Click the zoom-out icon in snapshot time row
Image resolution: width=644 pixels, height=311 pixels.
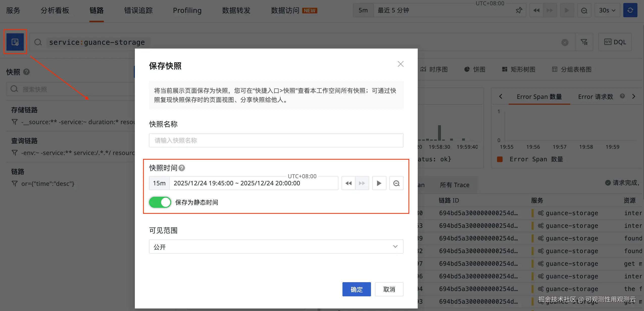396,183
